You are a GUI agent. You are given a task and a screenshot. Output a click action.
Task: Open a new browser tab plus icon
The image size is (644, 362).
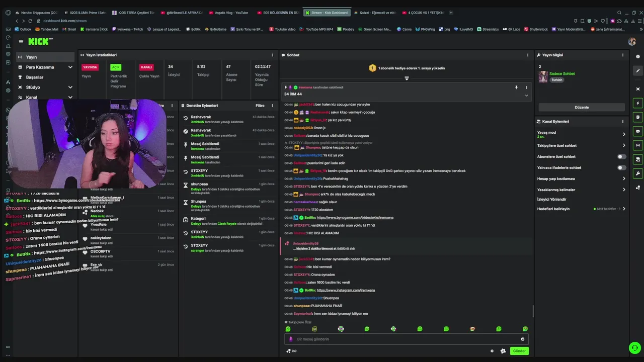(451, 13)
